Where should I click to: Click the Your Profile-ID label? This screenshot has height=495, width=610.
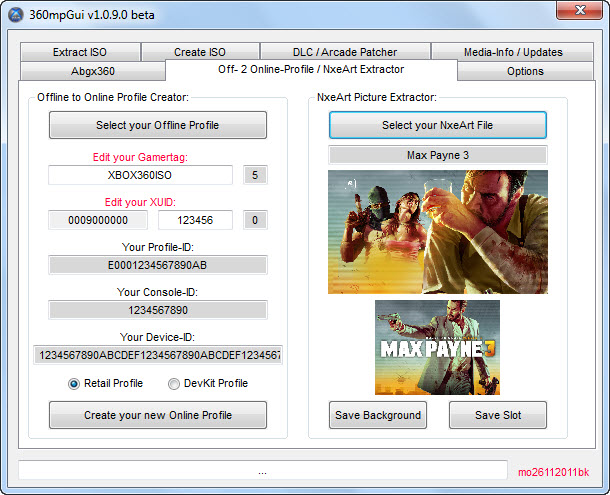[x=158, y=247]
